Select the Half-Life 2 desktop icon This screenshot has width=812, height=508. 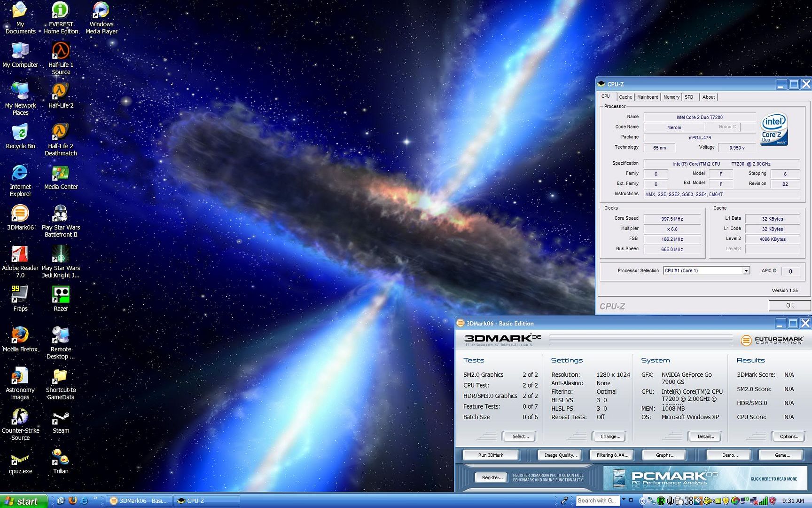pos(61,95)
